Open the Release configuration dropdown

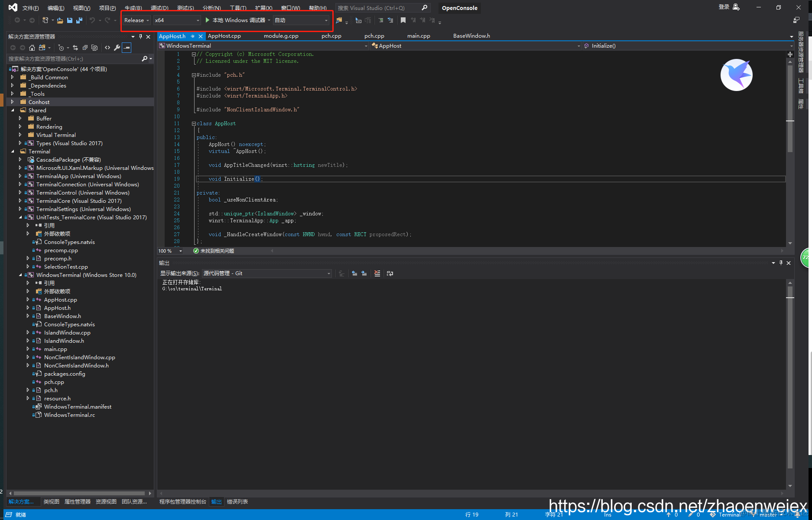coord(136,20)
